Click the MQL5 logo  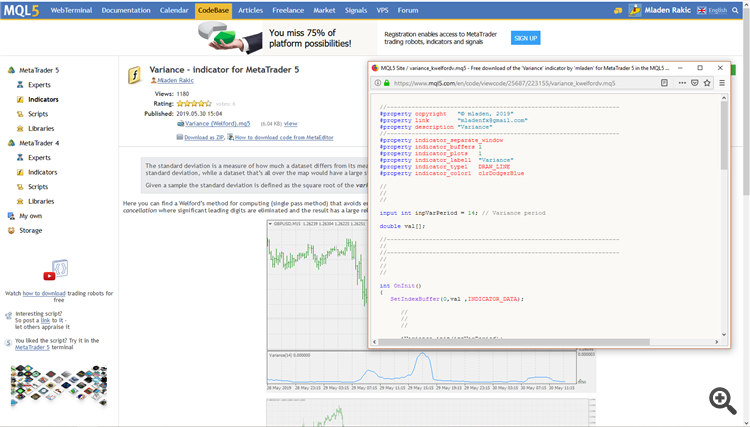click(x=22, y=10)
